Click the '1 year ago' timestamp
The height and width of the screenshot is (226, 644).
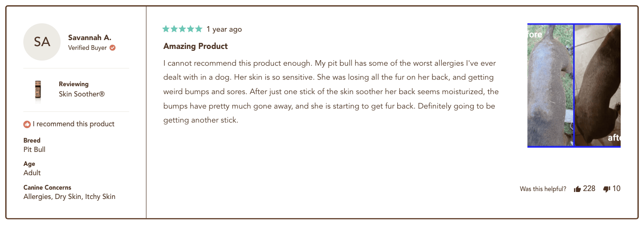pyautogui.click(x=224, y=29)
